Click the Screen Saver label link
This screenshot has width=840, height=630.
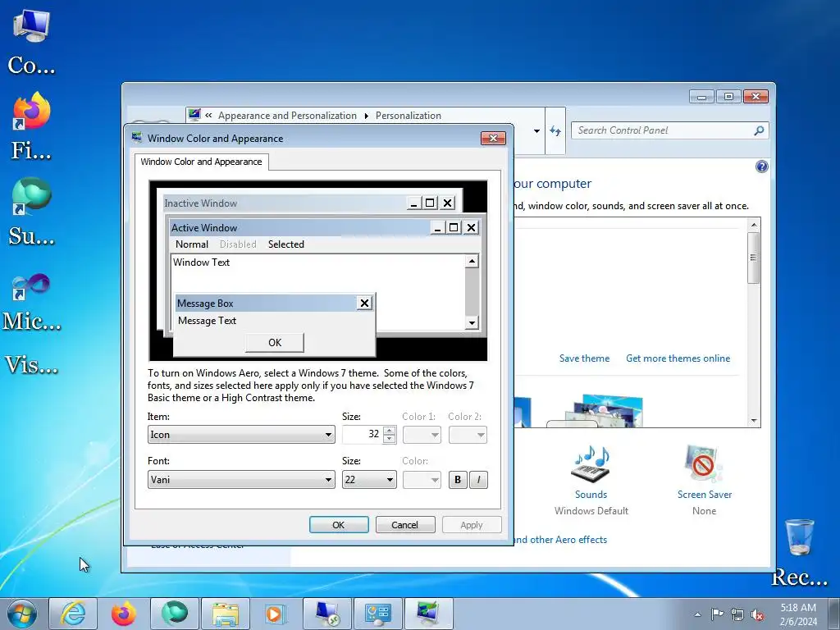coord(704,495)
